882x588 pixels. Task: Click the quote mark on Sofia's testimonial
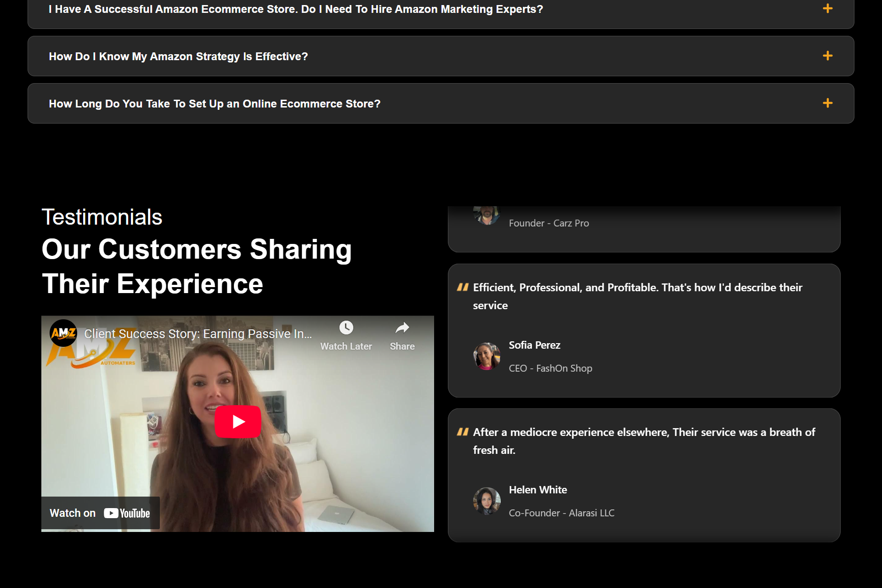point(463,288)
